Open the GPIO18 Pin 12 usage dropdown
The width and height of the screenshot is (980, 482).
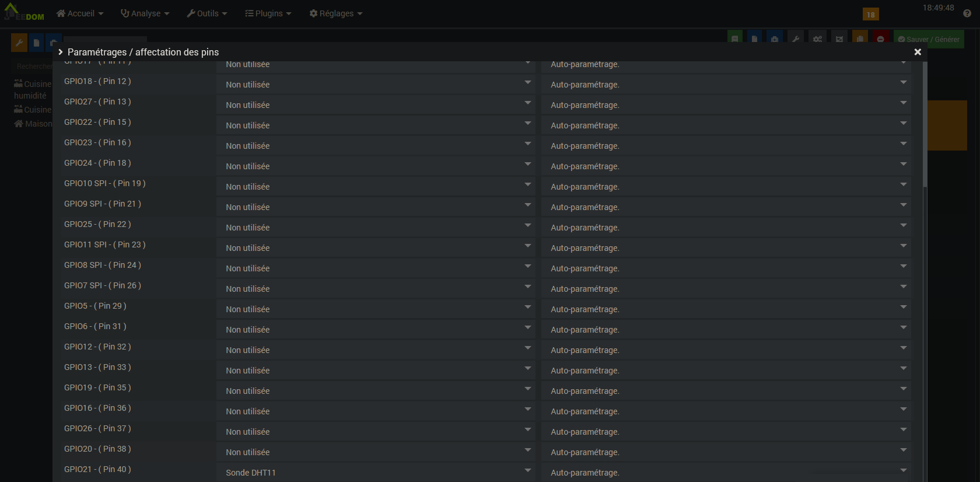click(x=376, y=85)
